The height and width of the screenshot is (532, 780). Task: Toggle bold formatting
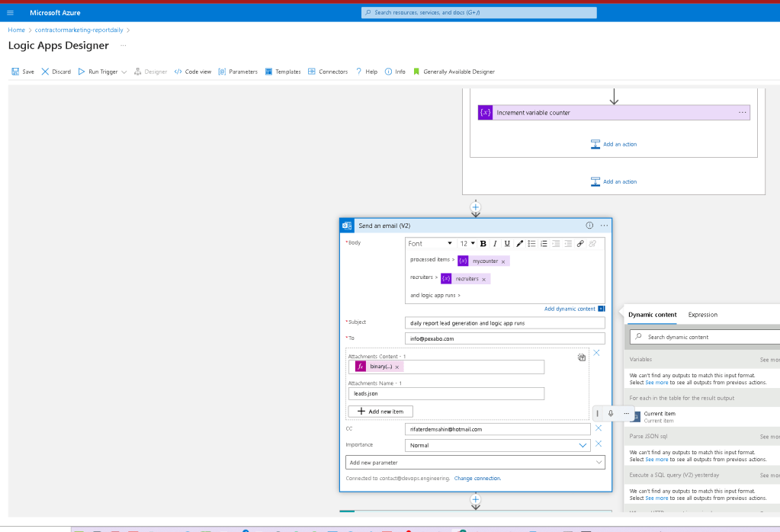pos(483,243)
